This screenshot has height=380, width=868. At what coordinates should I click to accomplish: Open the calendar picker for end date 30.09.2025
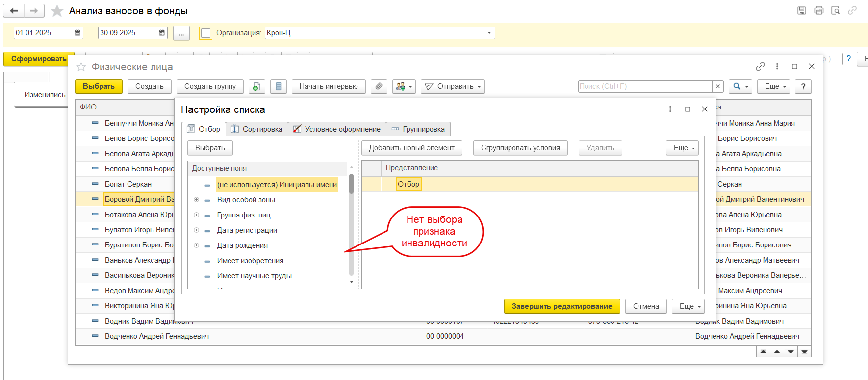point(162,33)
